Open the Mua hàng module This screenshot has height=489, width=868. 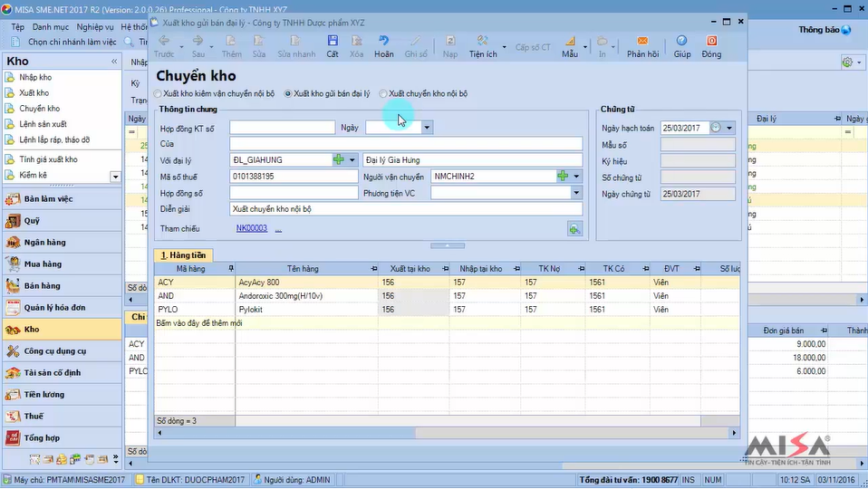point(62,264)
